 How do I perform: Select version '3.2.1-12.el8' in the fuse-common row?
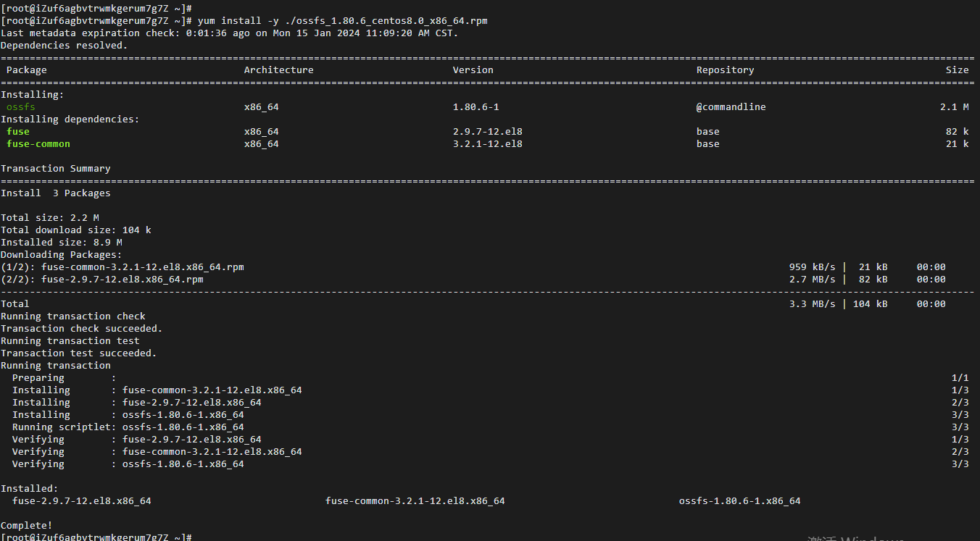(x=488, y=143)
